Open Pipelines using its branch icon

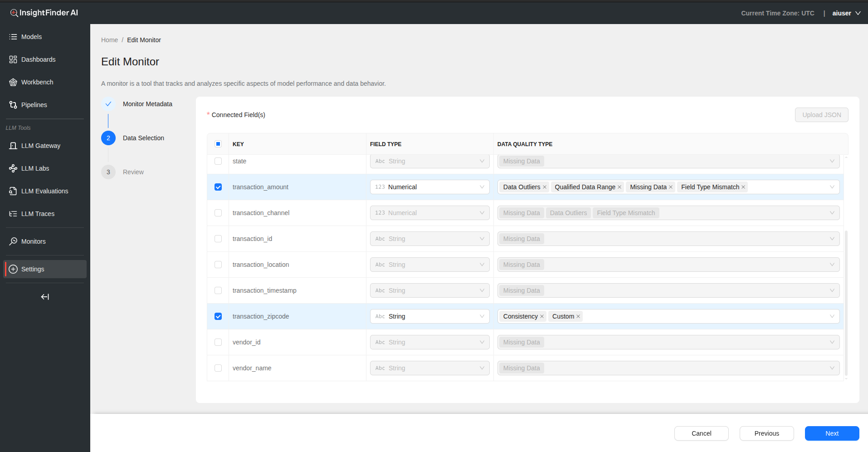pyautogui.click(x=13, y=105)
